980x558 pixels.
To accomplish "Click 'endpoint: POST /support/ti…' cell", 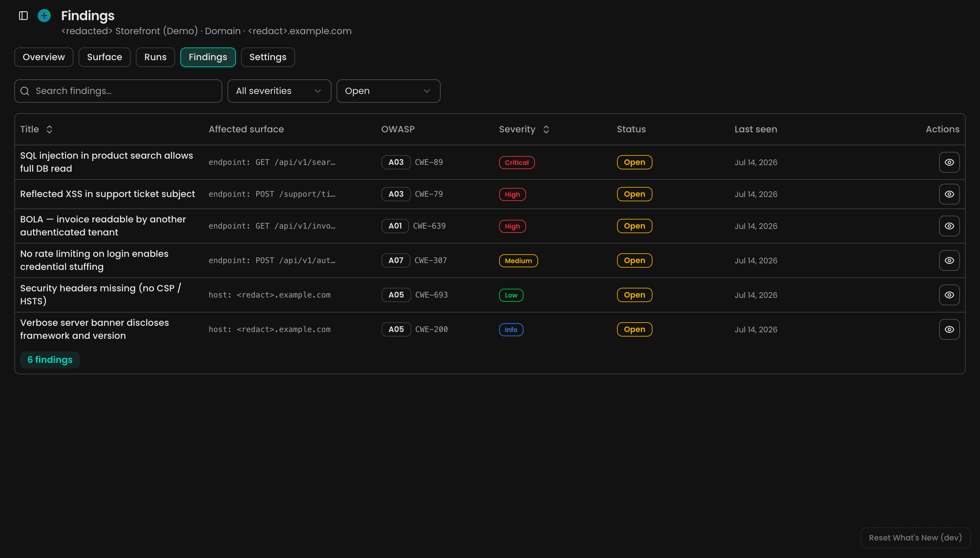I will click(x=272, y=194).
